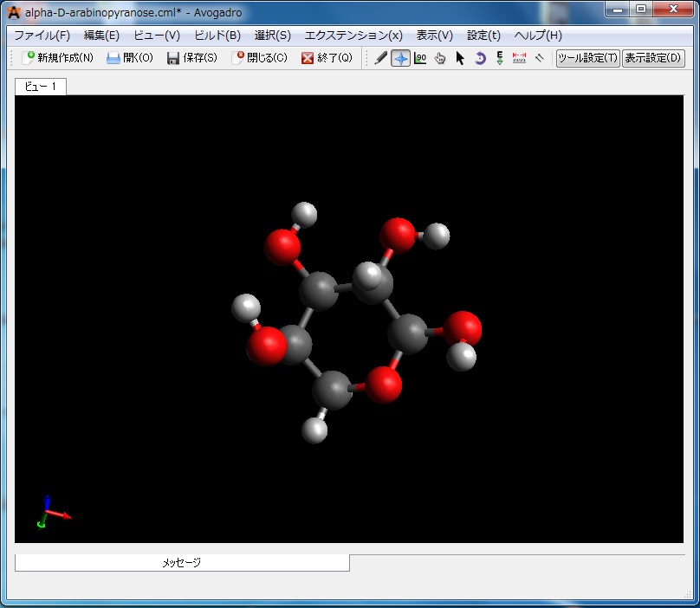Switch to the ビュー 1 tab
700x608 pixels.
[40, 87]
